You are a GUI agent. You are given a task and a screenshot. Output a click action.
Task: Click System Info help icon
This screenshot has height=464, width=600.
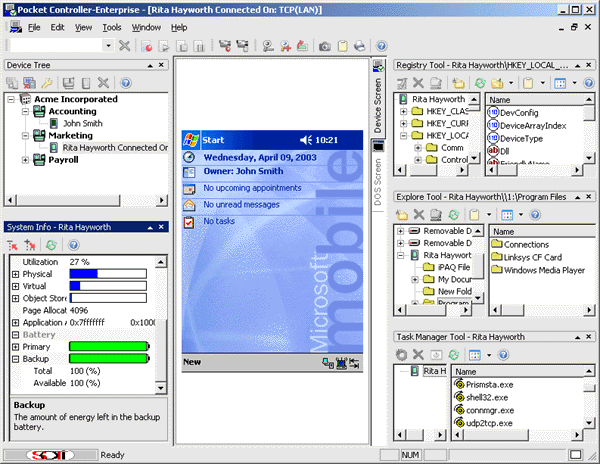[x=73, y=245]
